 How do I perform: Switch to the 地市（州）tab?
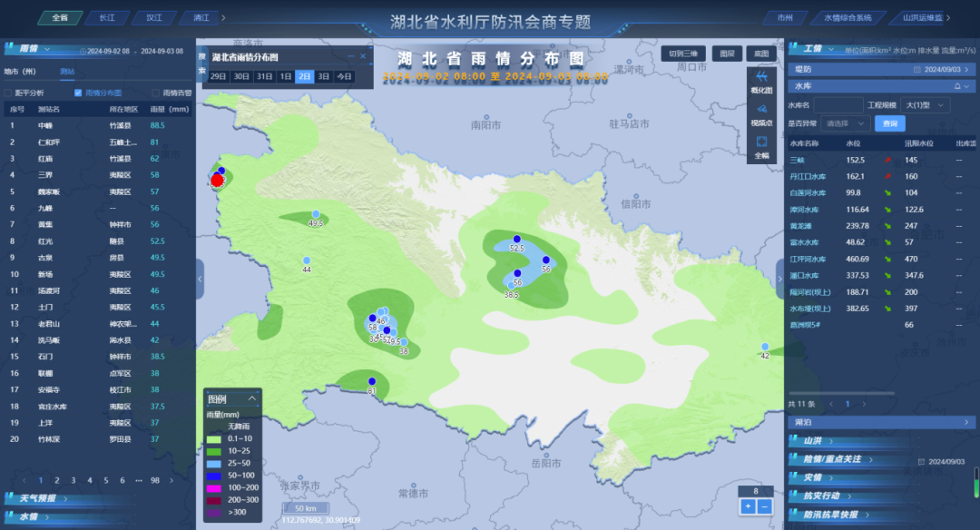click(20, 72)
